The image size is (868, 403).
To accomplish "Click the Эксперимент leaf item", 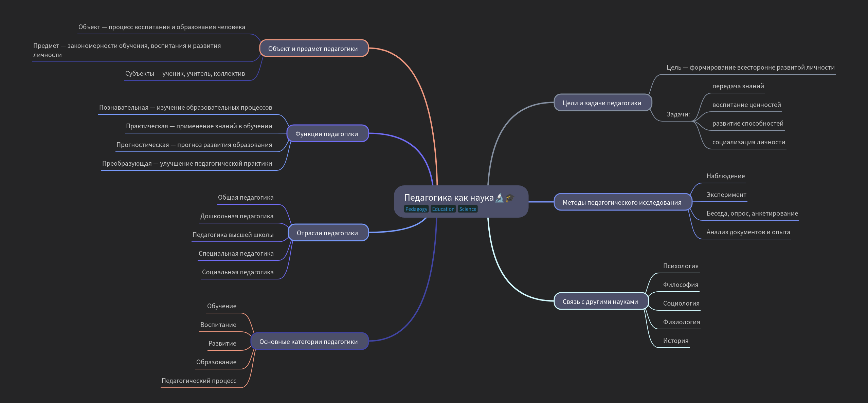I will pyautogui.click(x=726, y=195).
